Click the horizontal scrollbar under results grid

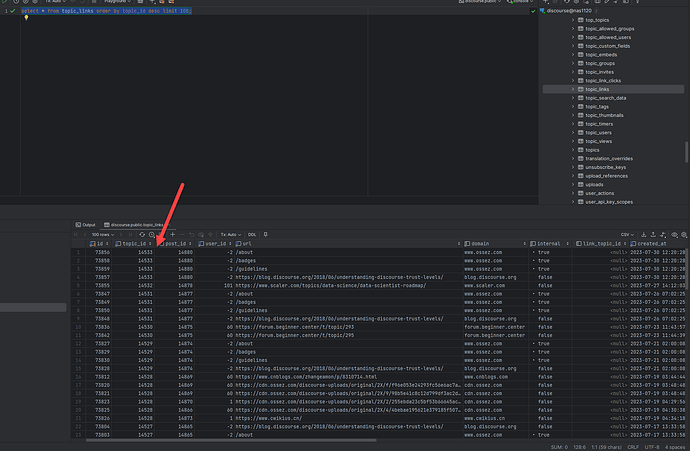pyautogui.click(x=231, y=440)
